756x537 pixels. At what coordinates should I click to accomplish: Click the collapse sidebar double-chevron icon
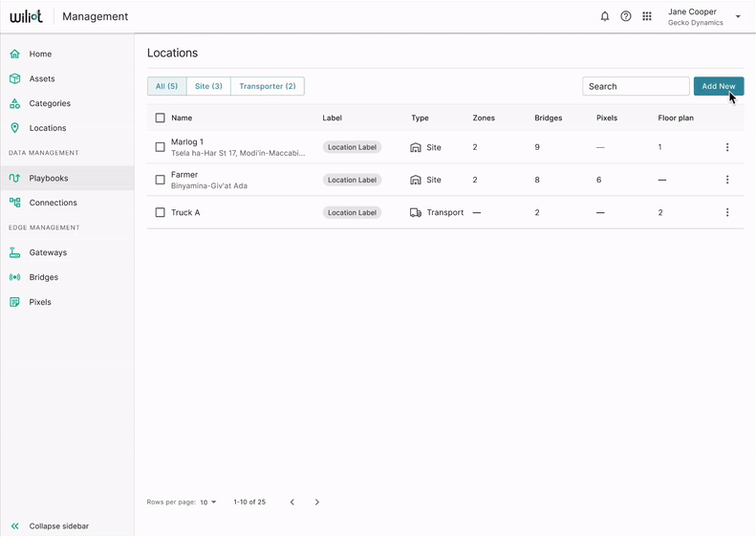point(15,526)
